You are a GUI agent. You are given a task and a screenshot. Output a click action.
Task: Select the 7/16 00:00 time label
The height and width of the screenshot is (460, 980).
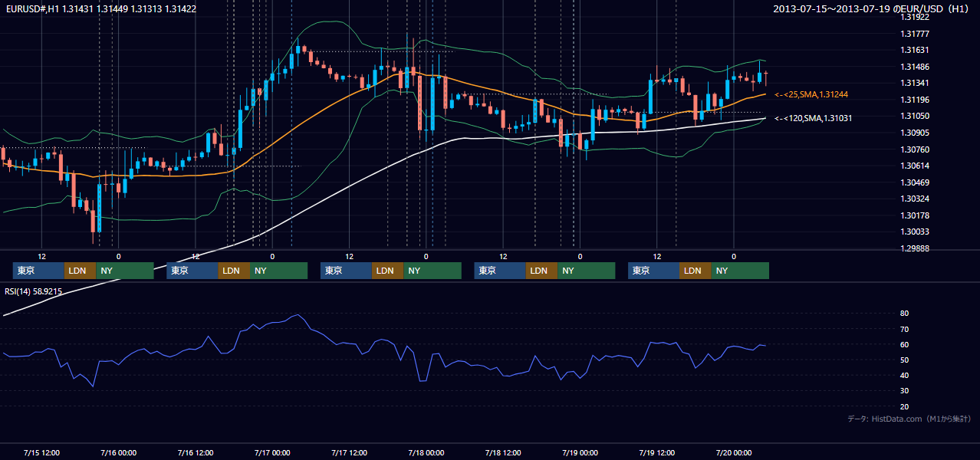(119, 452)
